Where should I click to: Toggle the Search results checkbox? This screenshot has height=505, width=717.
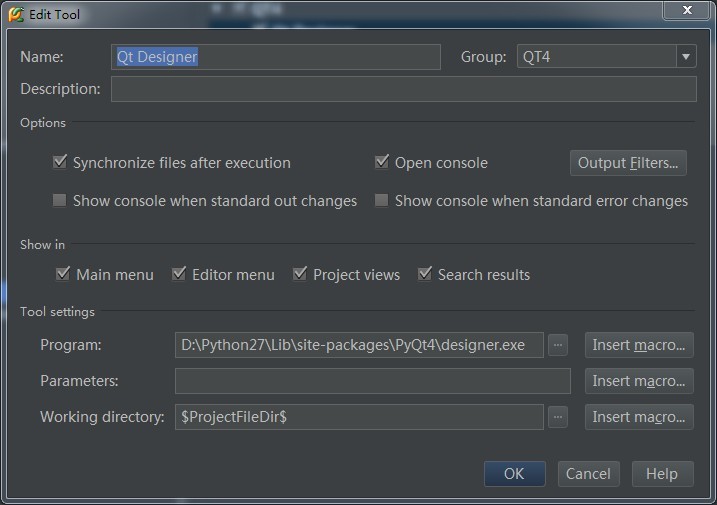pyautogui.click(x=425, y=274)
